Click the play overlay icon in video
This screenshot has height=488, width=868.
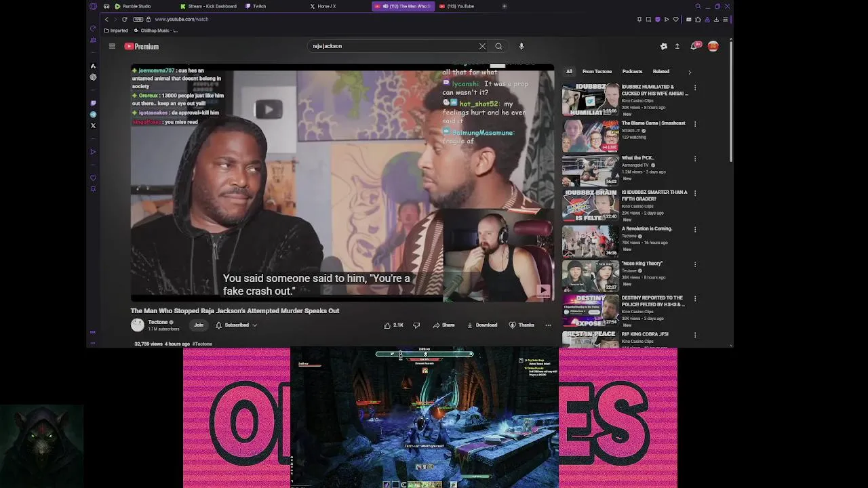pos(269,109)
